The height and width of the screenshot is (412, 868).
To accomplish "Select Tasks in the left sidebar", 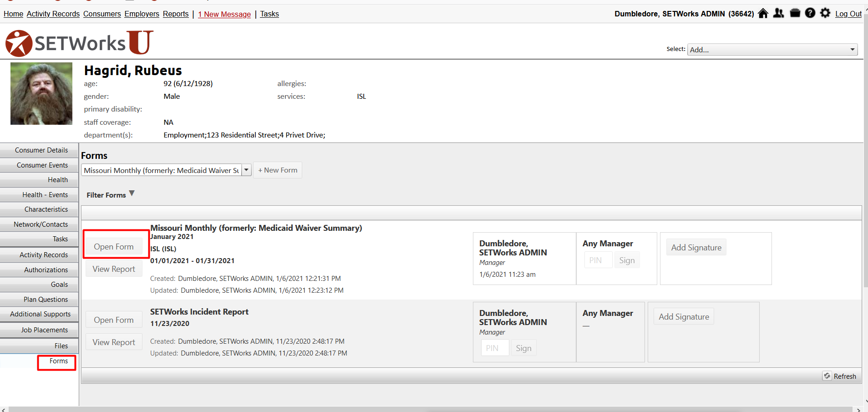I will pyautogui.click(x=39, y=239).
